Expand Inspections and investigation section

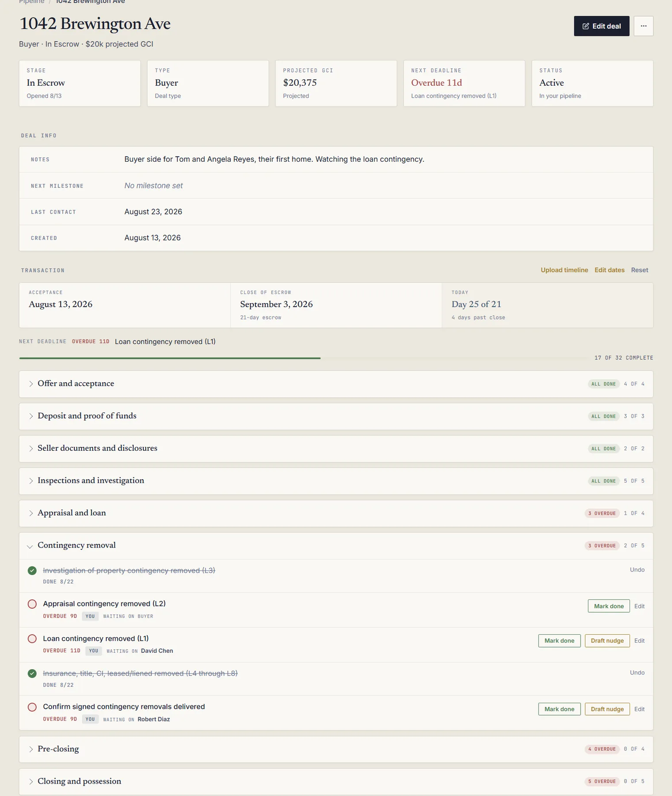[336, 480]
